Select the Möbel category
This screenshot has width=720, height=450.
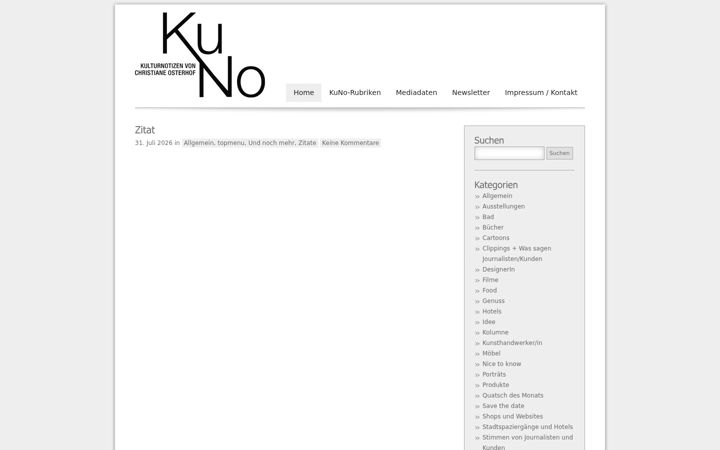coord(491,354)
